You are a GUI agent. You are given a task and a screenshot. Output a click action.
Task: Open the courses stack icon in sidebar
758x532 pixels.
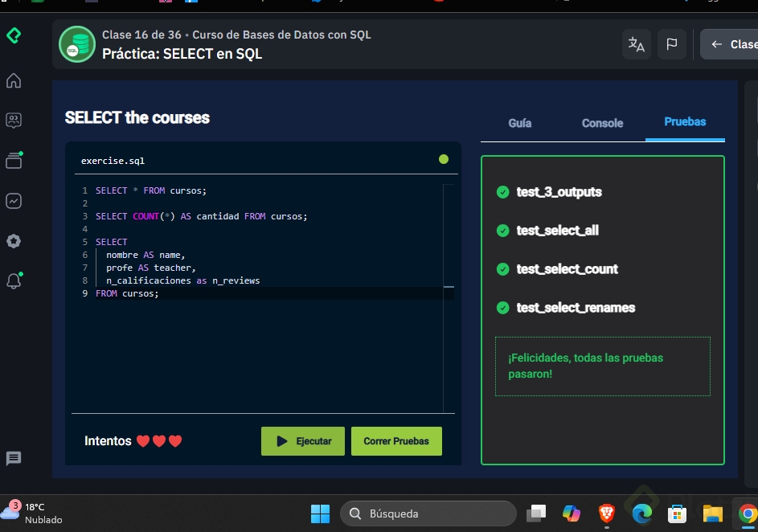pyautogui.click(x=14, y=160)
